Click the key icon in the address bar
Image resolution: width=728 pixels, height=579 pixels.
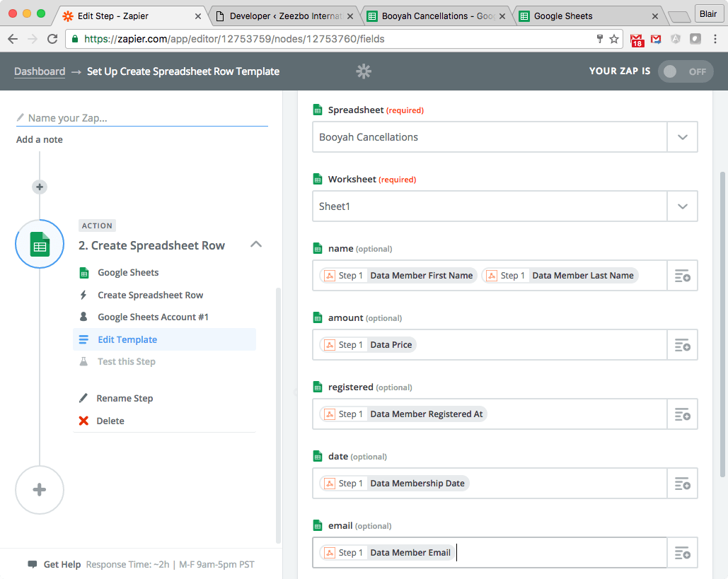[600, 39]
